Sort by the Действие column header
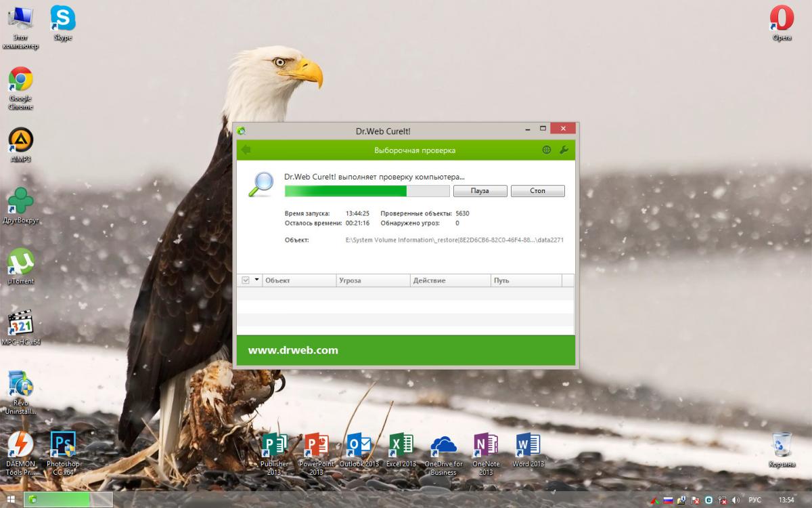The width and height of the screenshot is (812, 508). (450, 280)
